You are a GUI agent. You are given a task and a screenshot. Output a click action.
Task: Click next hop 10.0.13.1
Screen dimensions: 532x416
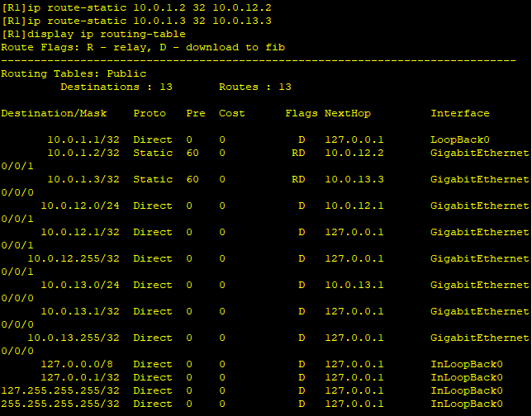click(354, 285)
